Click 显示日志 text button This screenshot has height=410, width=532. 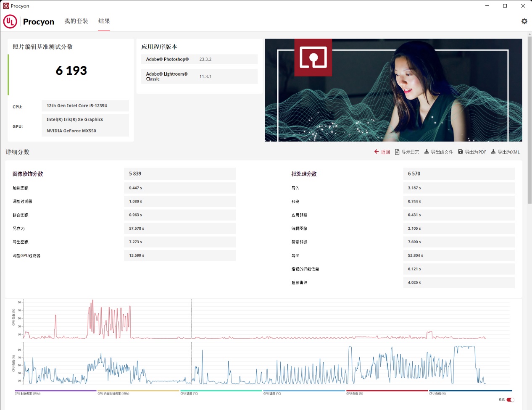[x=410, y=152]
